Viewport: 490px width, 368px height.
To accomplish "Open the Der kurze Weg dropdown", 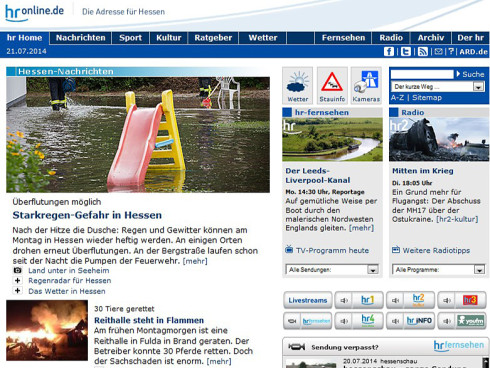I will click(x=438, y=87).
